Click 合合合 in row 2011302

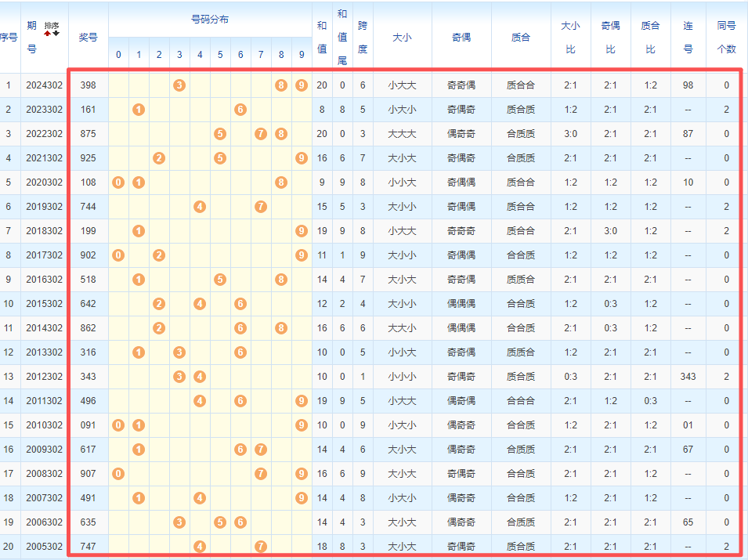(x=521, y=401)
